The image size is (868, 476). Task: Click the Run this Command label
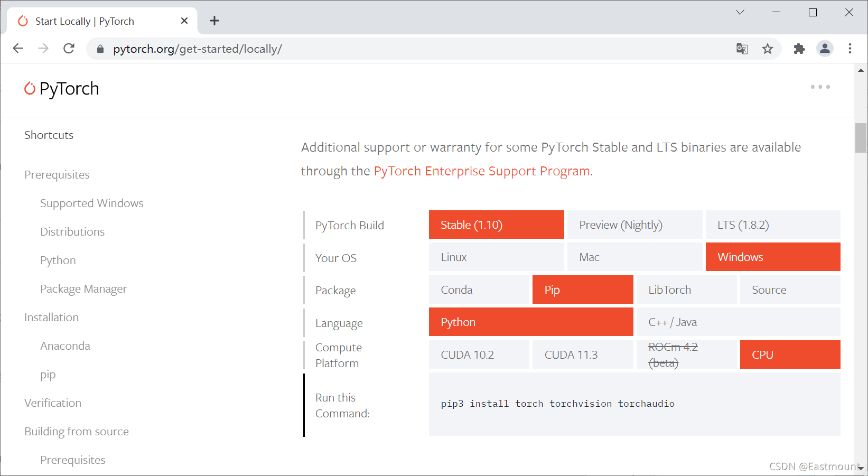tap(342, 405)
